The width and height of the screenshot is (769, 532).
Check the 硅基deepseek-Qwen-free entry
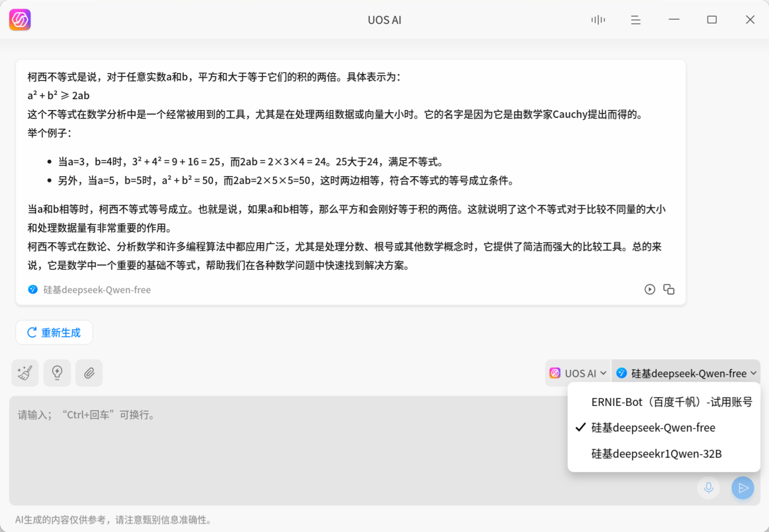pyautogui.click(x=653, y=427)
